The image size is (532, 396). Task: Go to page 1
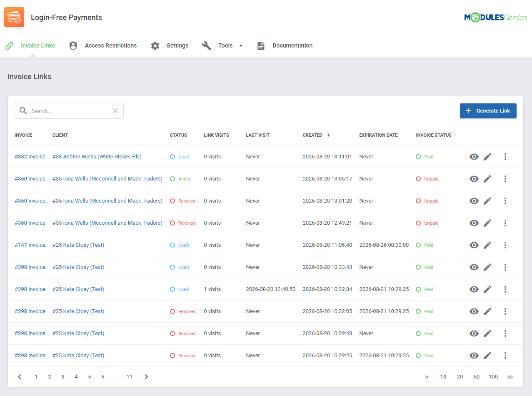[x=36, y=377]
